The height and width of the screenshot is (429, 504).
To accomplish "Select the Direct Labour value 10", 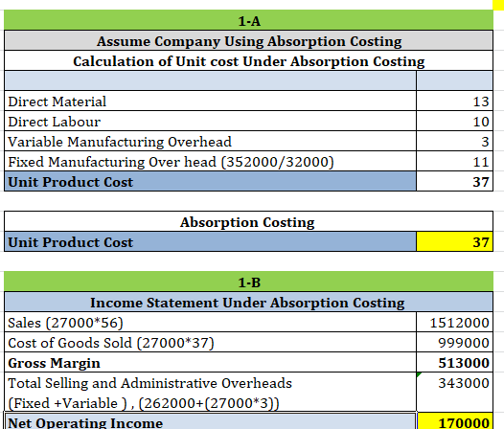I will coord(454,122).
